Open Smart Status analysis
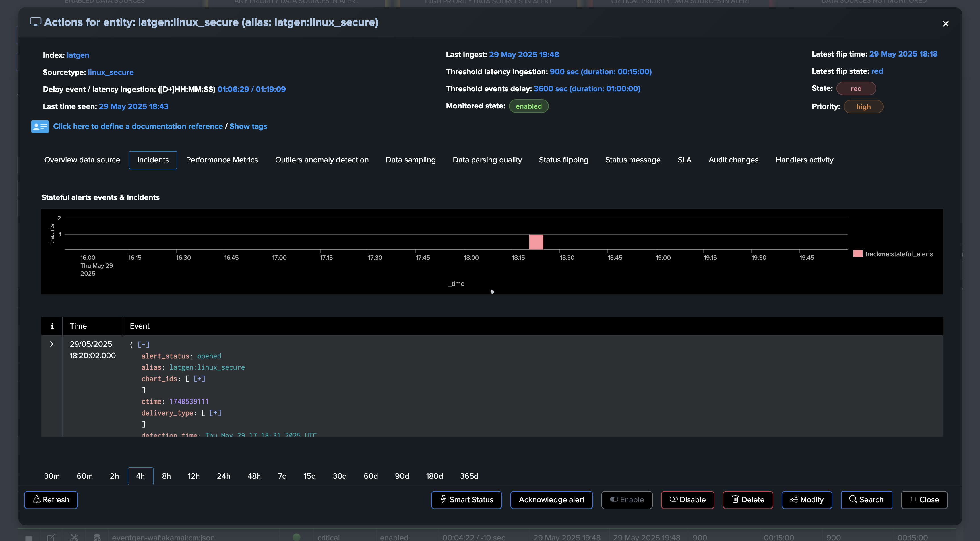 click(466, 499)
